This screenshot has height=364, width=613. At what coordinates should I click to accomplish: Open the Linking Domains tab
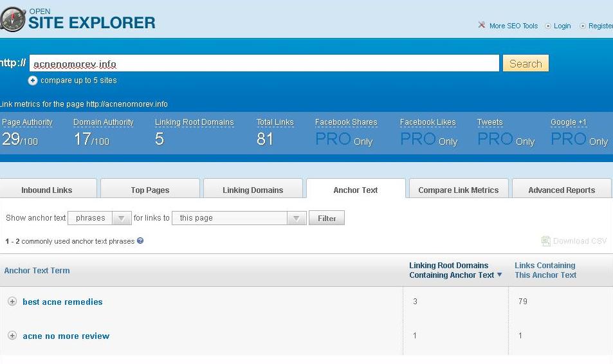pos(253,190)
